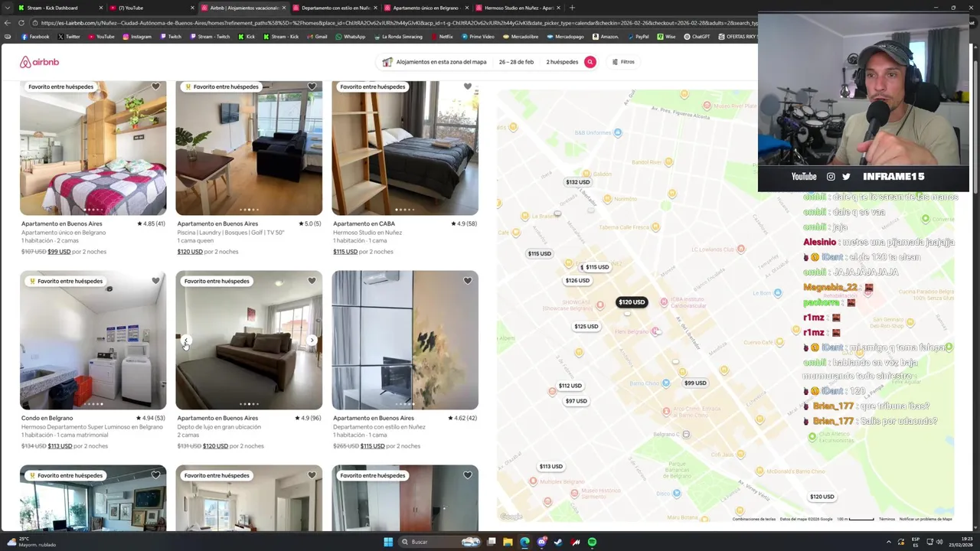Select the $125 USD map price marker

[x=586, y=327]
